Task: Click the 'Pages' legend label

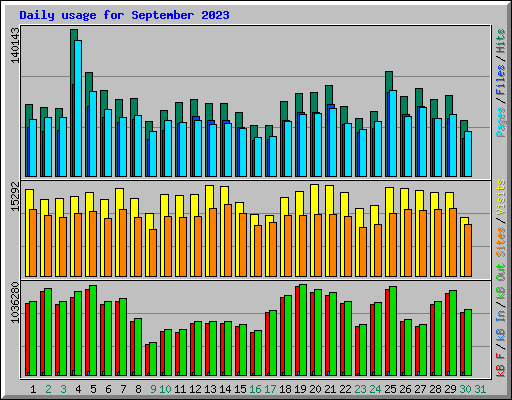Action: pos(500,122)
